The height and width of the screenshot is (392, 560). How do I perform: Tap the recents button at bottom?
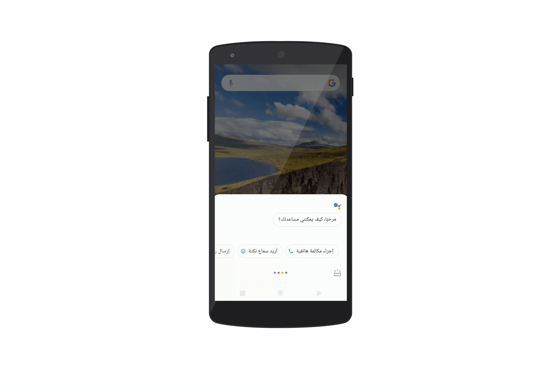tap(242, 293)
